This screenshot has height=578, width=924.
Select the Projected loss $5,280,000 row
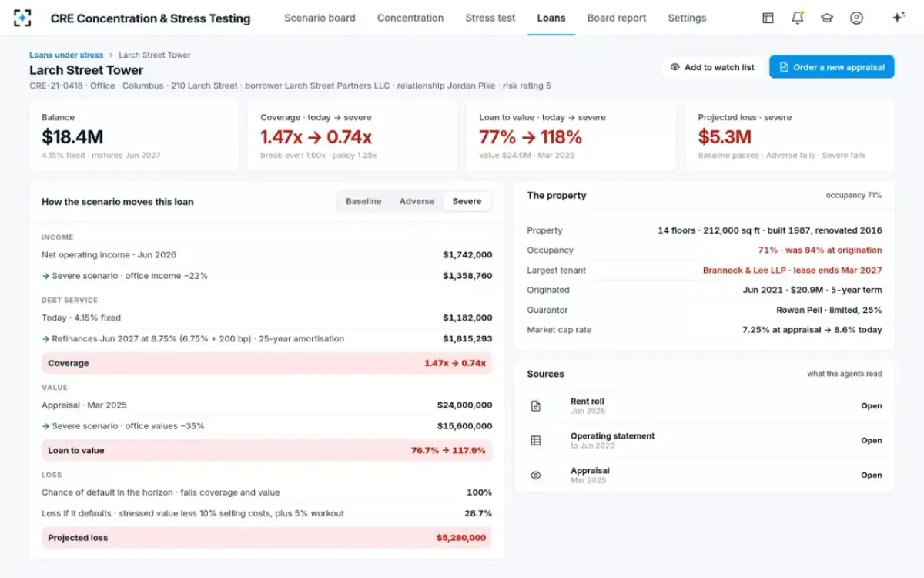click(x=266, y=538)
